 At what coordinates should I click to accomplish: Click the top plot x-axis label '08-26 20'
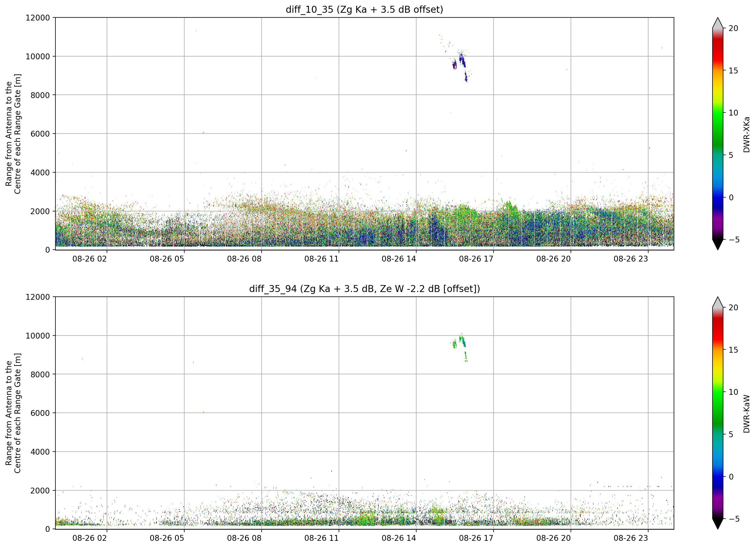554,259
